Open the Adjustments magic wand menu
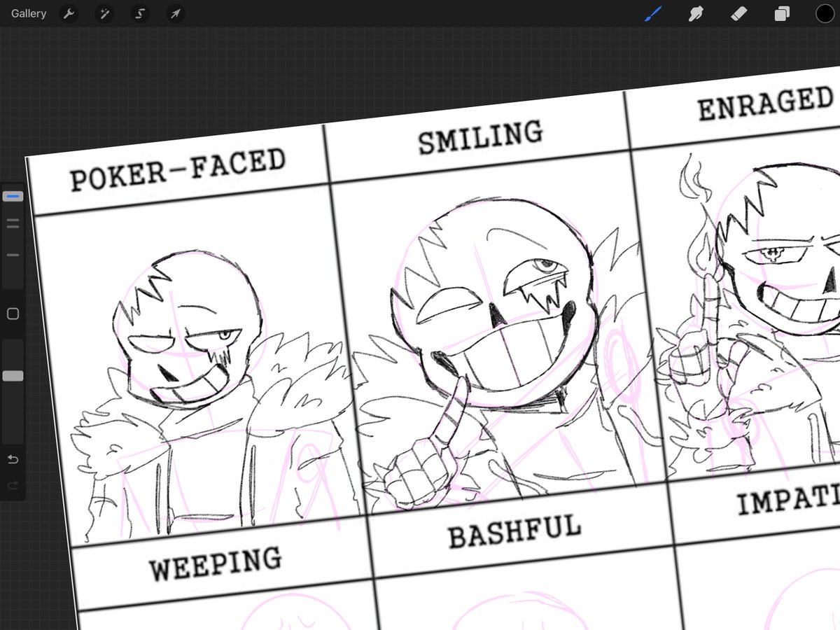 click(104, 13)
